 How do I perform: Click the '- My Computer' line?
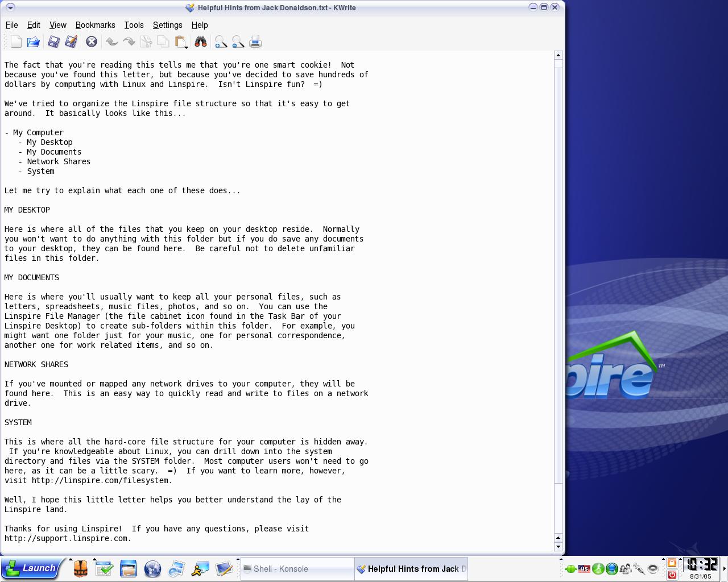click(x=34, y=132)
